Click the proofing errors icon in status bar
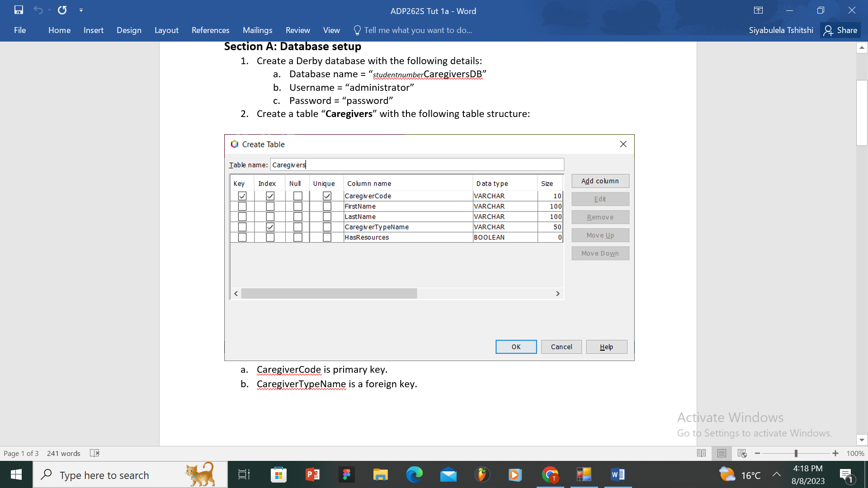 point(94,453)
